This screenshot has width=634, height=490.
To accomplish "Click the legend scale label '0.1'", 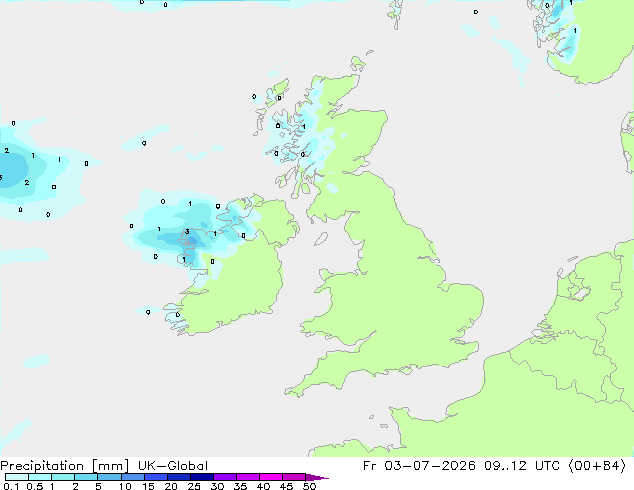I will (11, 486).
